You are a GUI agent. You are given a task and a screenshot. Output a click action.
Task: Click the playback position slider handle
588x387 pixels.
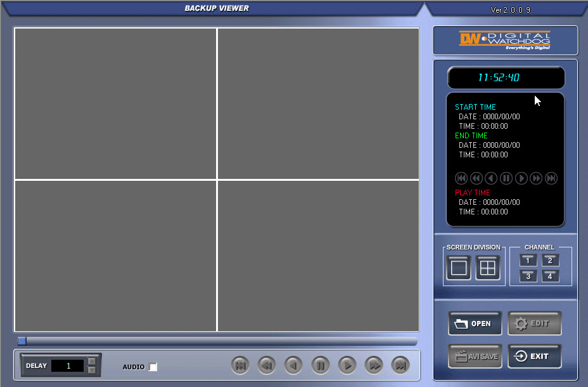pos(22,341)
